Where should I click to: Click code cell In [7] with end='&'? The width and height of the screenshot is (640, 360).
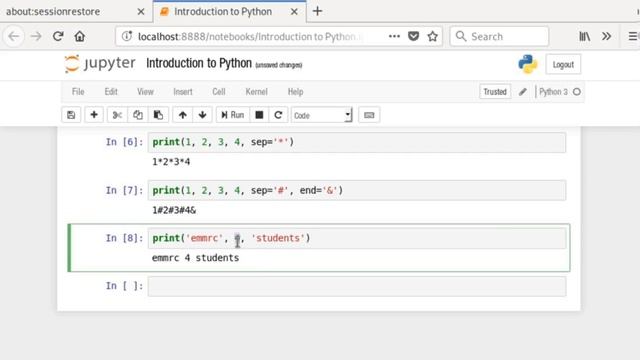[357, 191]
